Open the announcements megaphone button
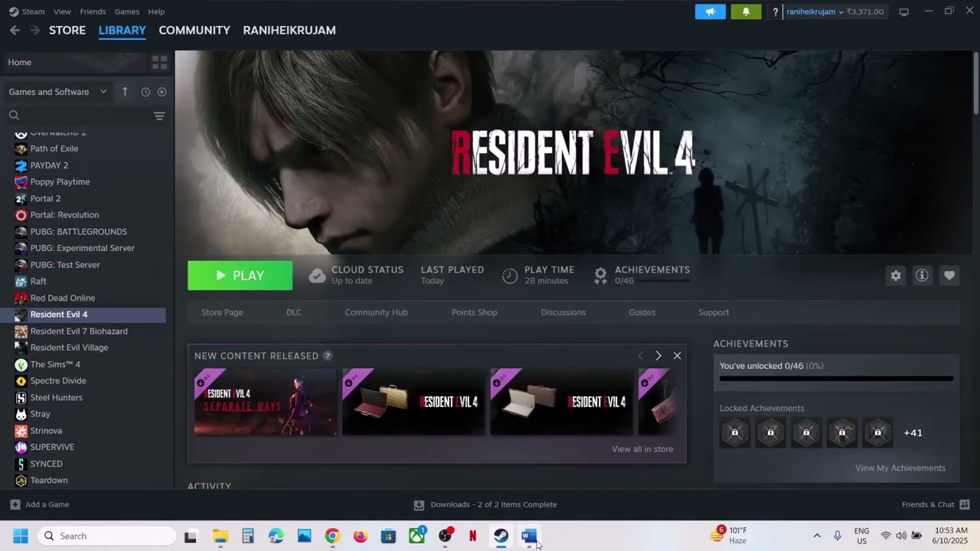This screenshot has height=551, width=980. click(x=710, y=11)
